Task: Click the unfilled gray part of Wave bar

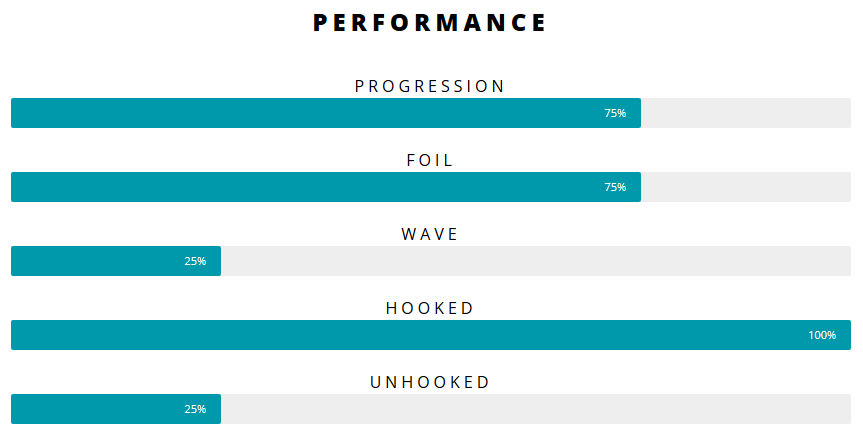Action: (x=535, y=261)
